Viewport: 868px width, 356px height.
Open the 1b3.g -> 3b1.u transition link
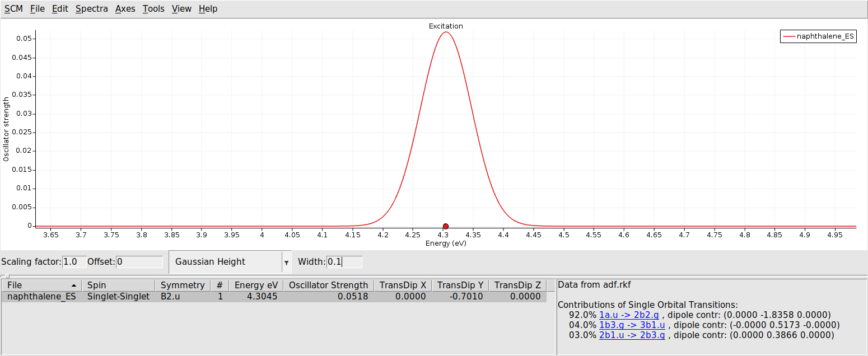pyautogui.click(x=632, y=325)
